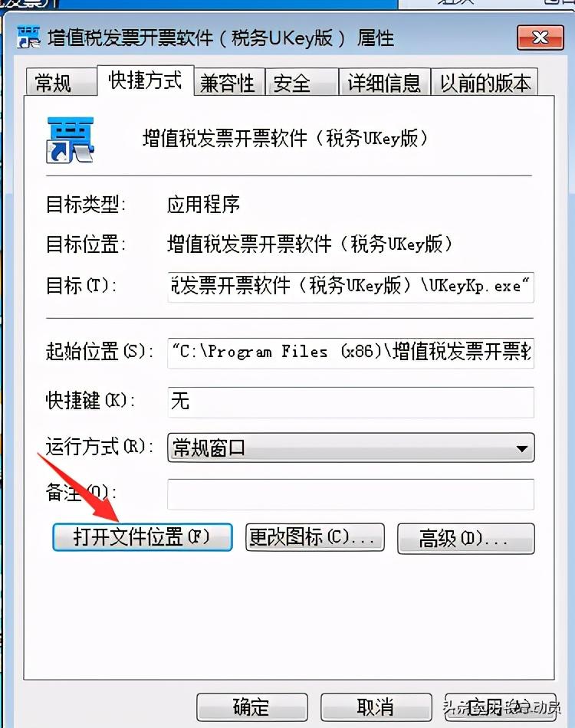Click the title bar application icon

pyautogui.click(x=28, y=38)
